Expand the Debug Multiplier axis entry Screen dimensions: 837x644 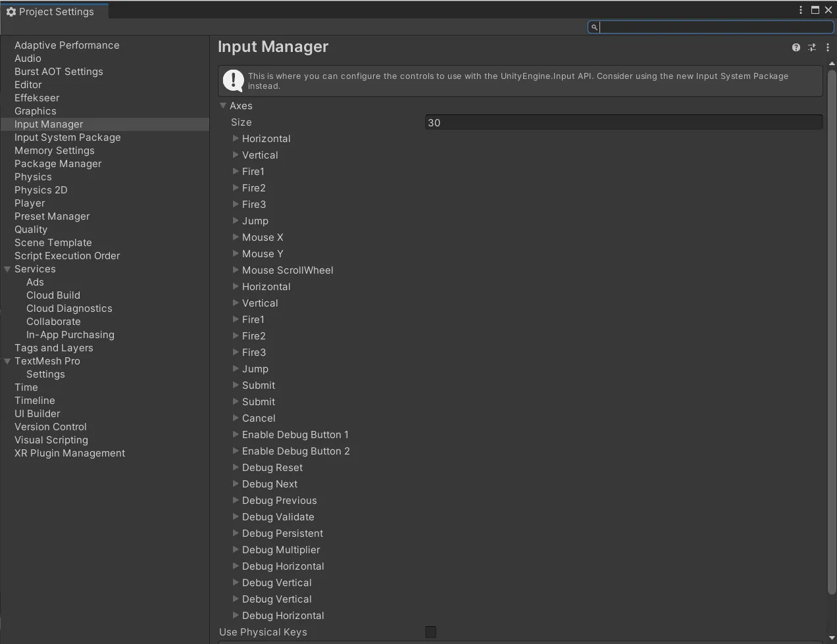tap(236, 549)
